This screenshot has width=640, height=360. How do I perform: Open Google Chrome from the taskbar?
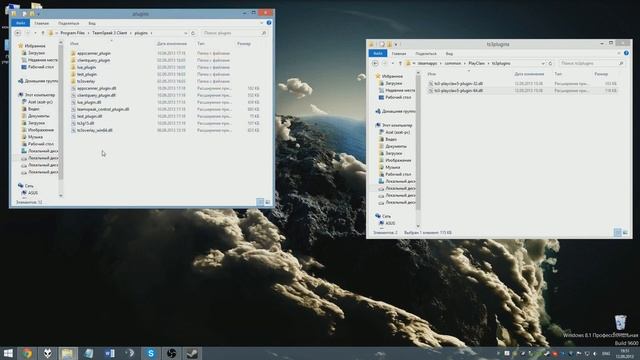(27, 353)
